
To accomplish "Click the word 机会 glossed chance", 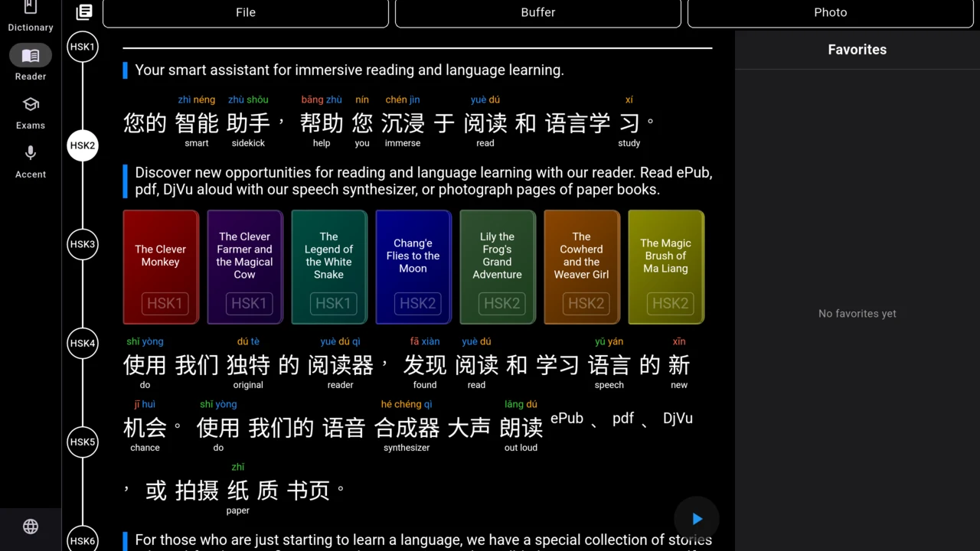I will (145, 427).
